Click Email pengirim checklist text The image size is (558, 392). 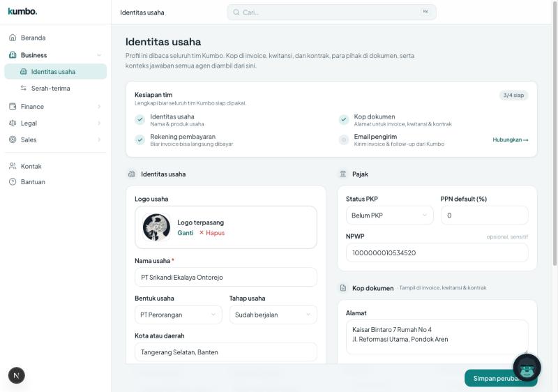(x=375, y=137)
